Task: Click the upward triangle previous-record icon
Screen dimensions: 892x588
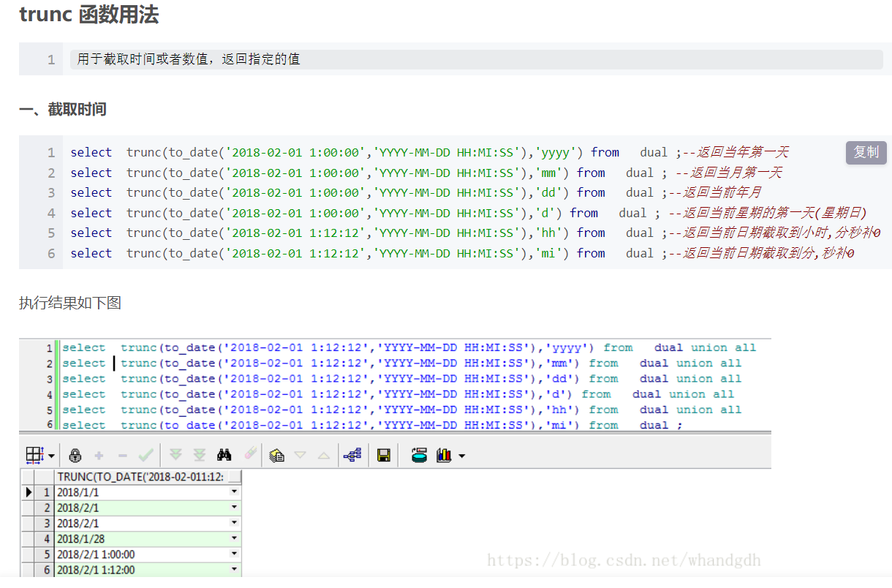Action: pyautogui.click(x=323, y=455)
